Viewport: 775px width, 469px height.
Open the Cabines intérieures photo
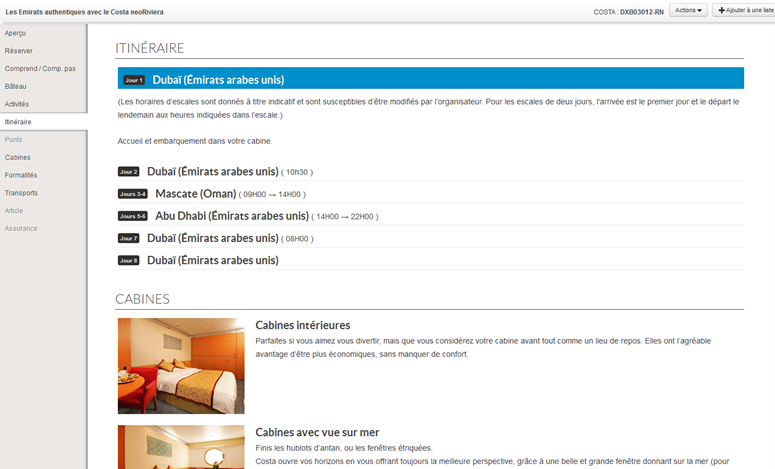(x=181, y=366)
